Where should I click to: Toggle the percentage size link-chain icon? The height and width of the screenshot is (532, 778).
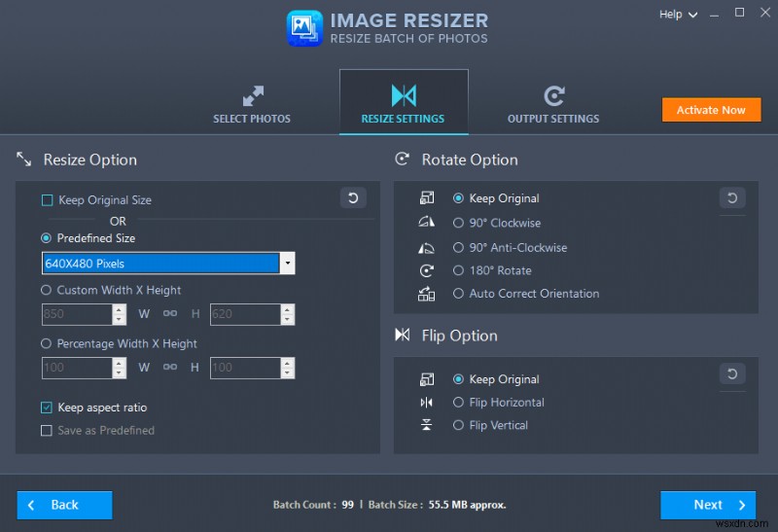point(170,367)
